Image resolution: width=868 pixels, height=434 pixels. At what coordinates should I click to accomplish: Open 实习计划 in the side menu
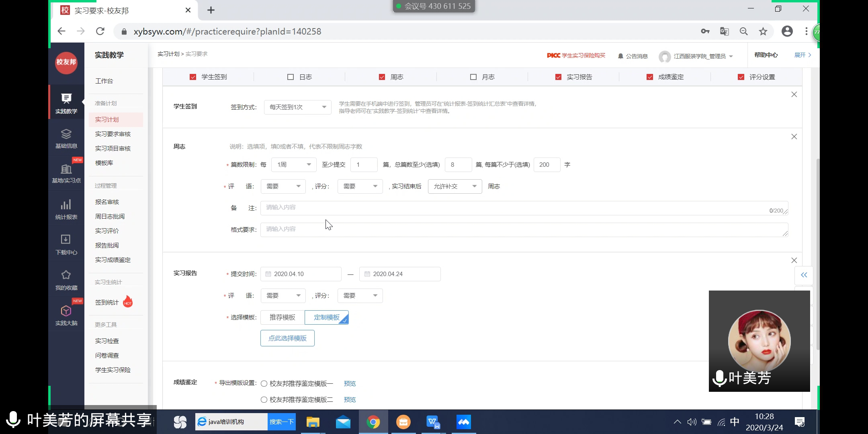[x=116, y=120]
